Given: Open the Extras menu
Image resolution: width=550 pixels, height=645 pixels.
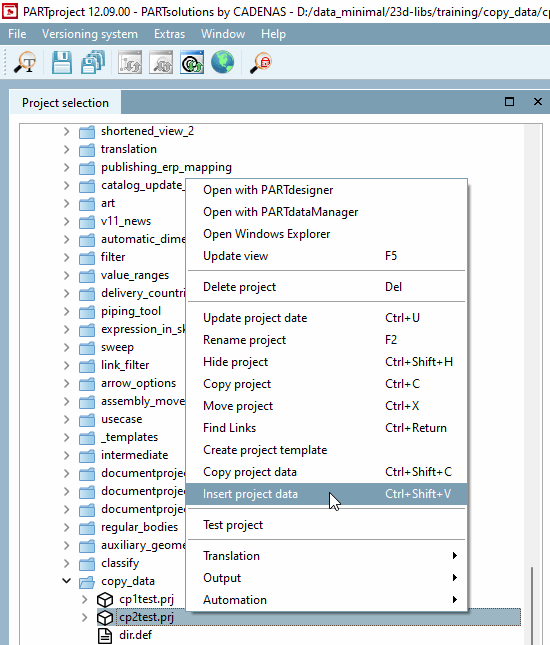Looking at the screenshot, I should coord(169,34).
